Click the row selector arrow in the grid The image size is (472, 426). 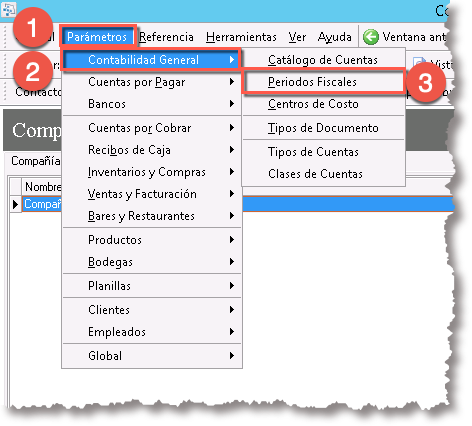15,204
